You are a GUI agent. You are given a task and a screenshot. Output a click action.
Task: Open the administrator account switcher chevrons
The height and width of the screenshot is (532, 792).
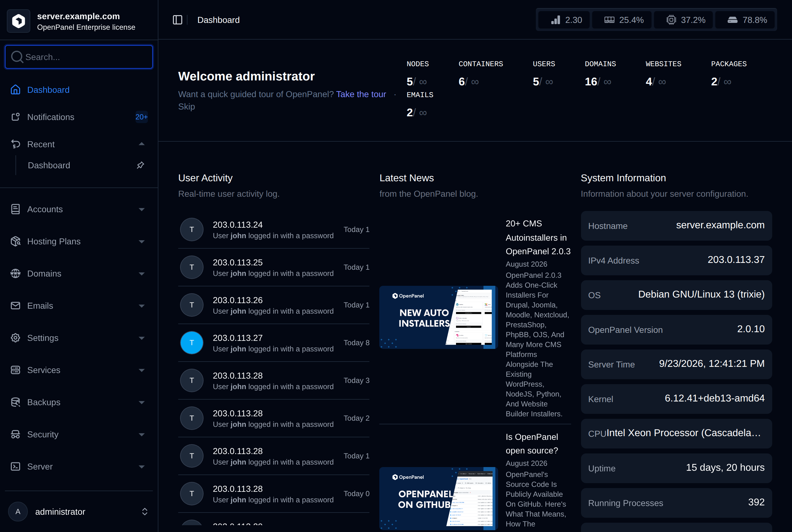144,511
